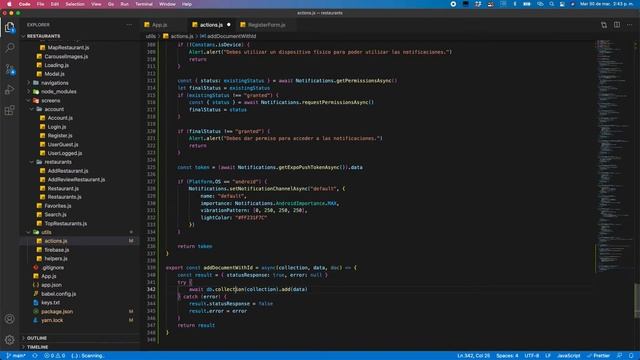
Task: Open the Terminal menu
Action: point(144,4)
